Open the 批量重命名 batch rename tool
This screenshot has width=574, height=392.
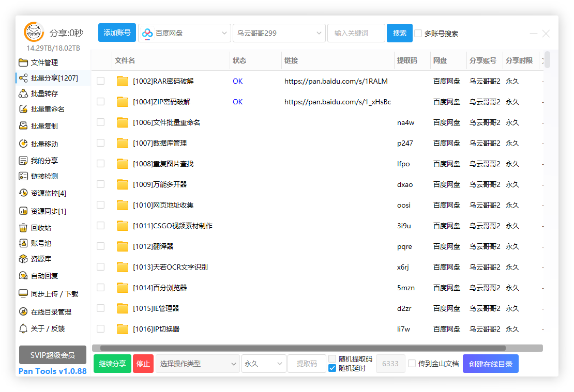click(x=44, y=109)
